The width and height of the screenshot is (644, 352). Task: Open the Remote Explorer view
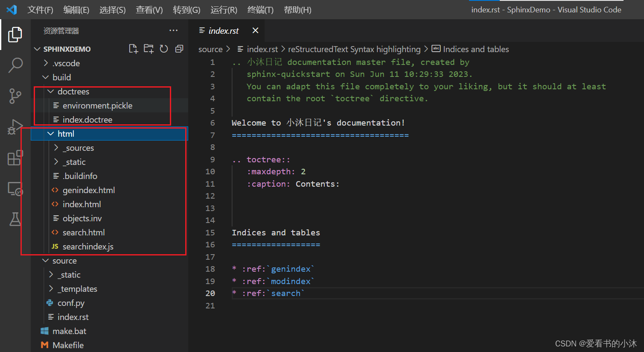coord(15,188)
